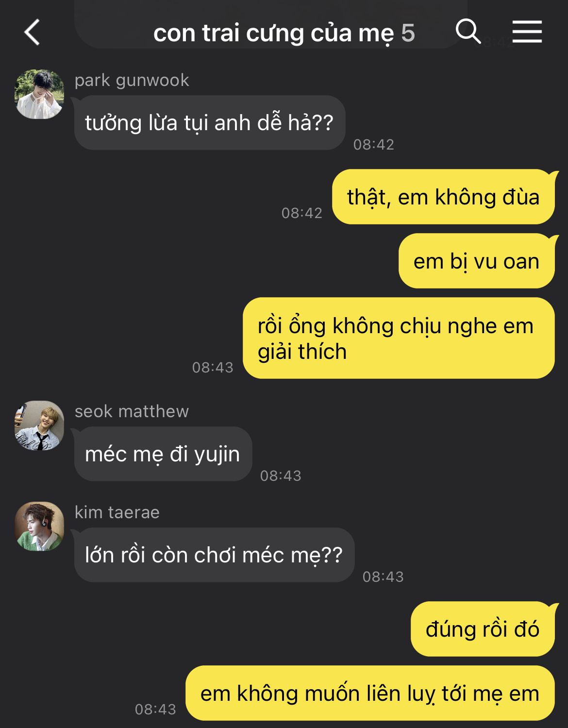This screenshot has width=568, height=728.
Task: Select the message 'em bị vu oan'
Action: (476, 261)
